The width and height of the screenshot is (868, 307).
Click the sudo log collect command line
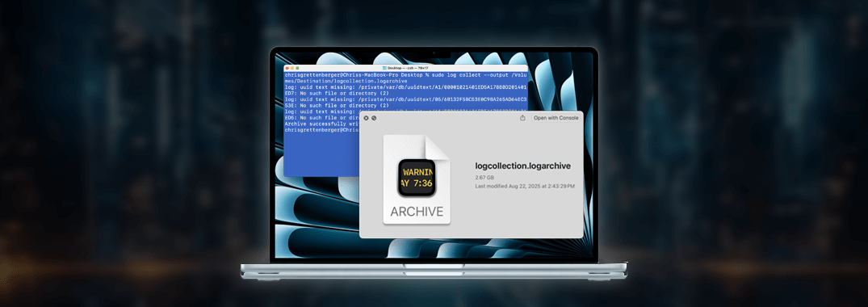[x=406, y=74]
